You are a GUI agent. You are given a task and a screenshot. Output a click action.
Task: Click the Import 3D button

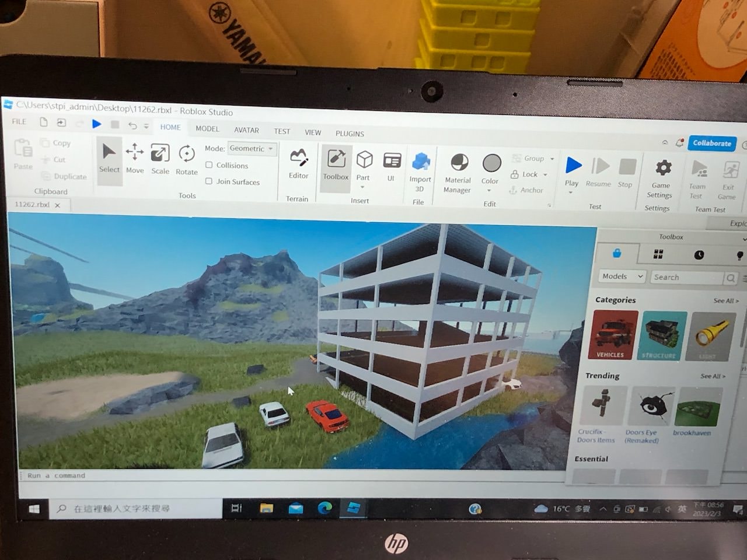420,172
